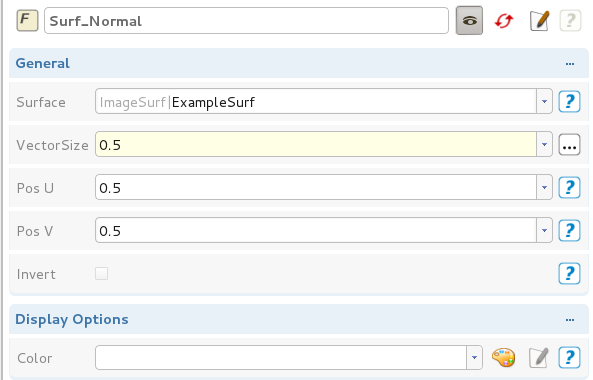Click the Pos U label
Image resolution: width=593 pixels, height=380 pixels.
35,188
